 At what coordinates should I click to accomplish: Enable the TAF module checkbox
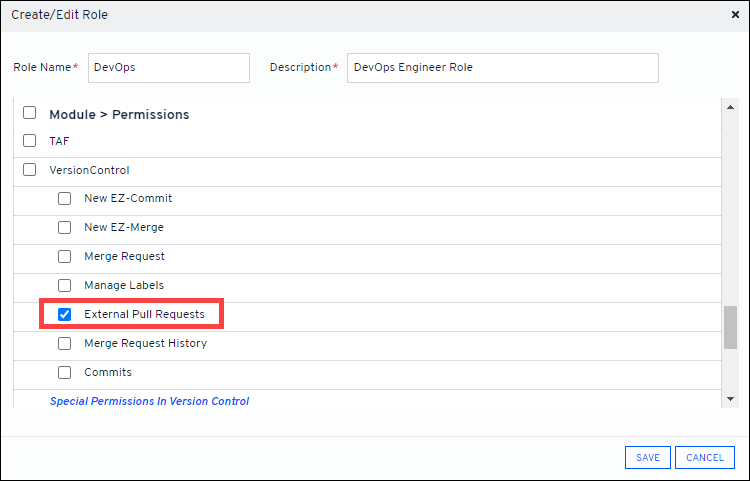[30, 141]
